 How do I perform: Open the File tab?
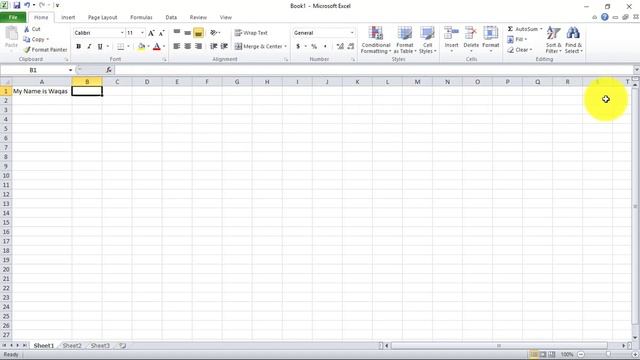13,17
